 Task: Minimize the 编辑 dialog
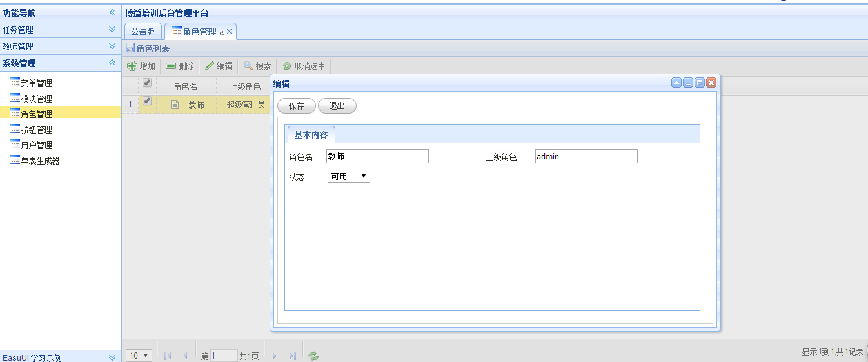[688, 83]
